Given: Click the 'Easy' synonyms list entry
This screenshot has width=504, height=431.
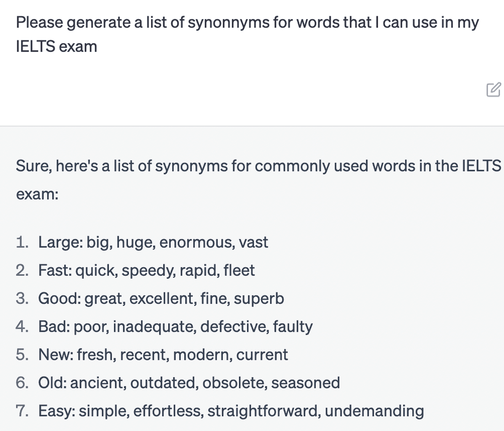Looking at the screenshot, I should (230, 411).
